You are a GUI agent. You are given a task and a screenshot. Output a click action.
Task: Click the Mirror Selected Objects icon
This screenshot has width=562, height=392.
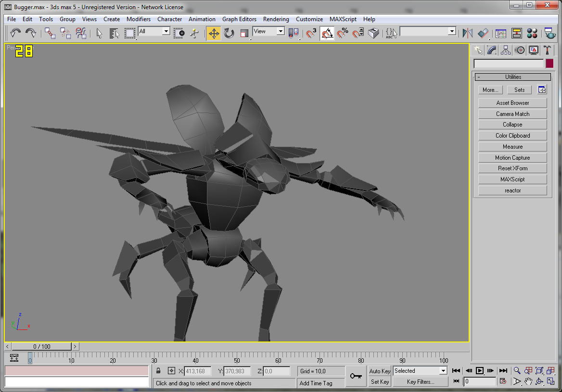coord(467,33)
